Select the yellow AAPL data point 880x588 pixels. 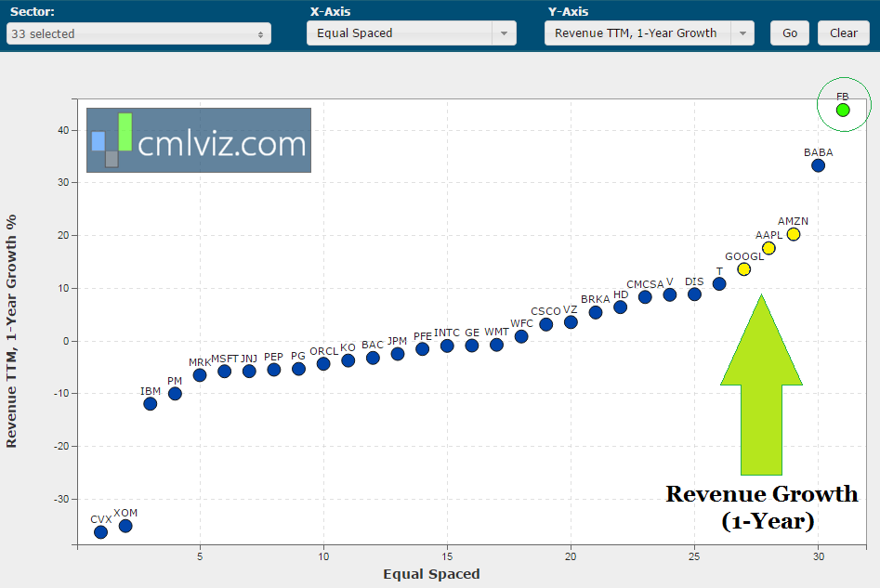[x=768, y=248]
